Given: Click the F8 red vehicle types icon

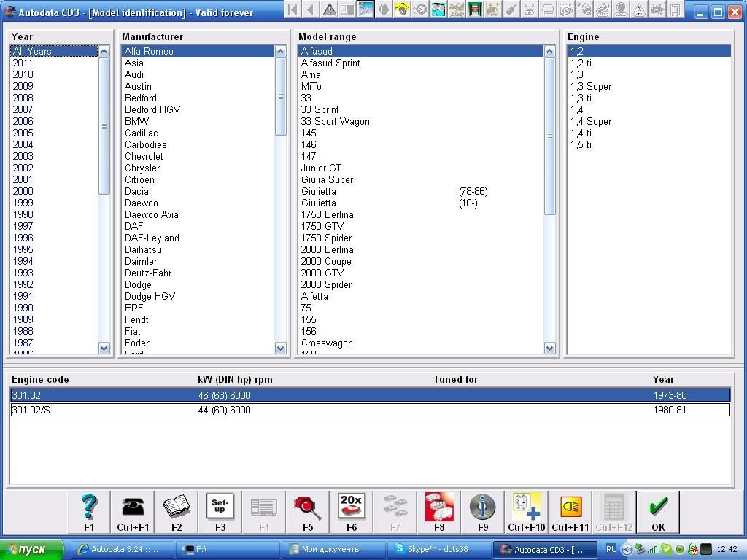Looking at the screenshot, I should click(x=439, y=512).
